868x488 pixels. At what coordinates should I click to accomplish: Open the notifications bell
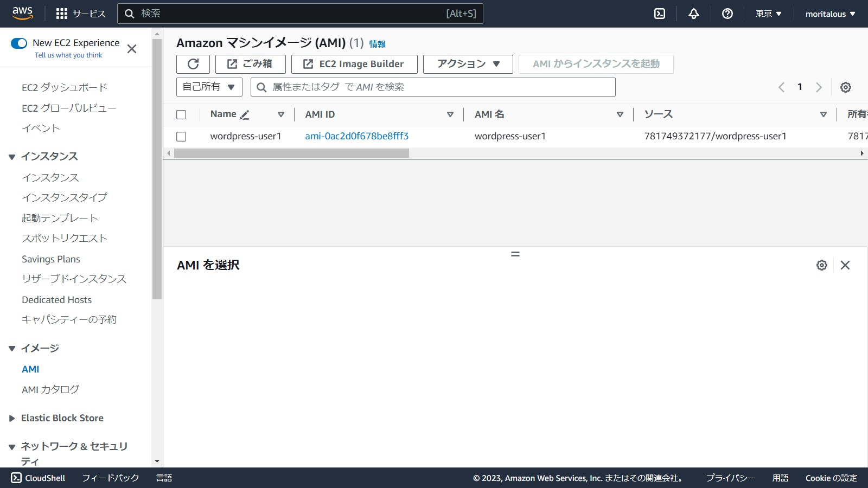[x=693, y=14]
